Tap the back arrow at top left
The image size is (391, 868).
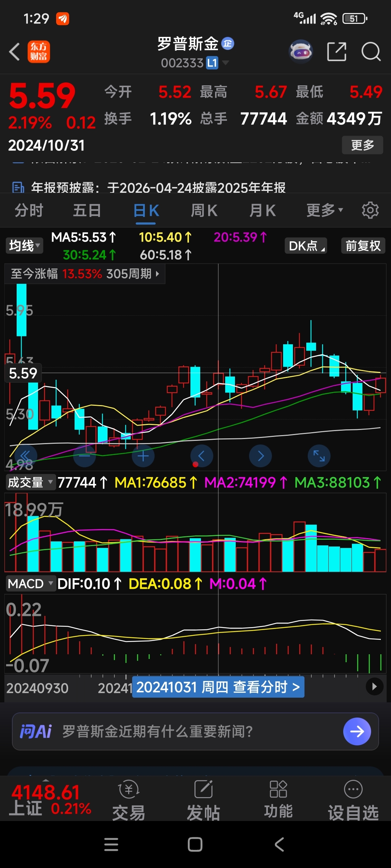click(x=14, y=52)
